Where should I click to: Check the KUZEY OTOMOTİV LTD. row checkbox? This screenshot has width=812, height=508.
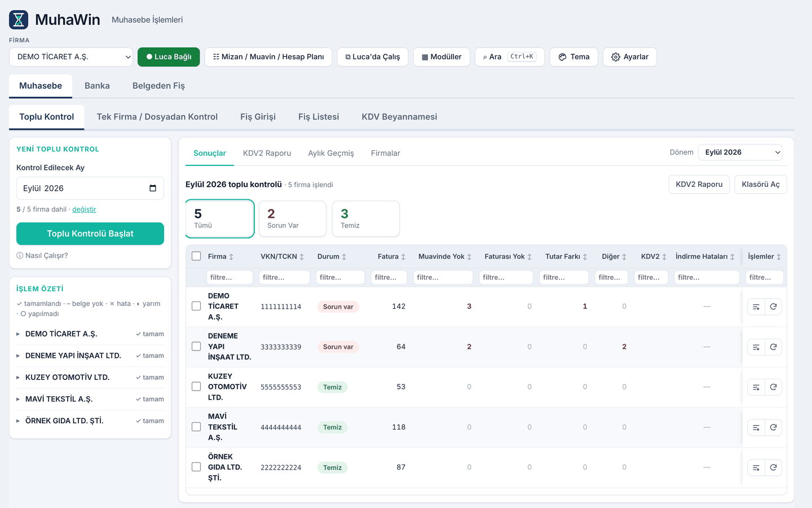click(196, 387)
